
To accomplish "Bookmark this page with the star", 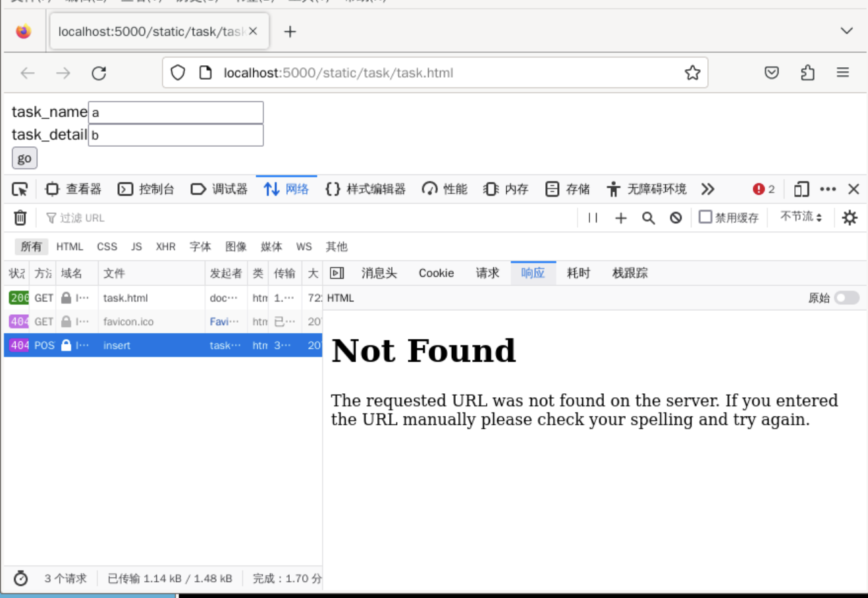I will [x=692, y=72].
